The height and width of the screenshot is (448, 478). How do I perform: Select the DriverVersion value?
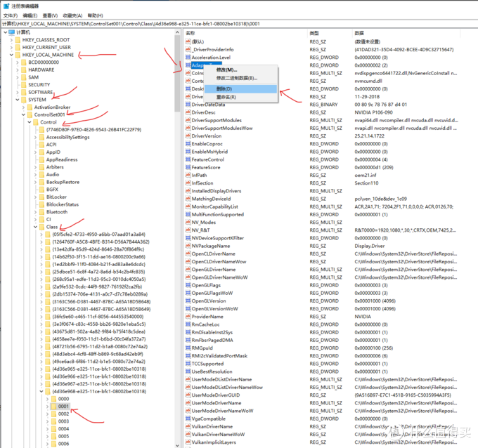pos(207,136)
